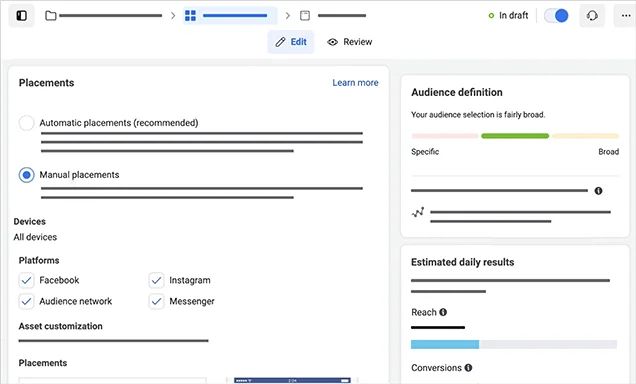This screenshot has height=384, width=636.
Task: Click the Specific gauge label
Action: pos(425,152)
